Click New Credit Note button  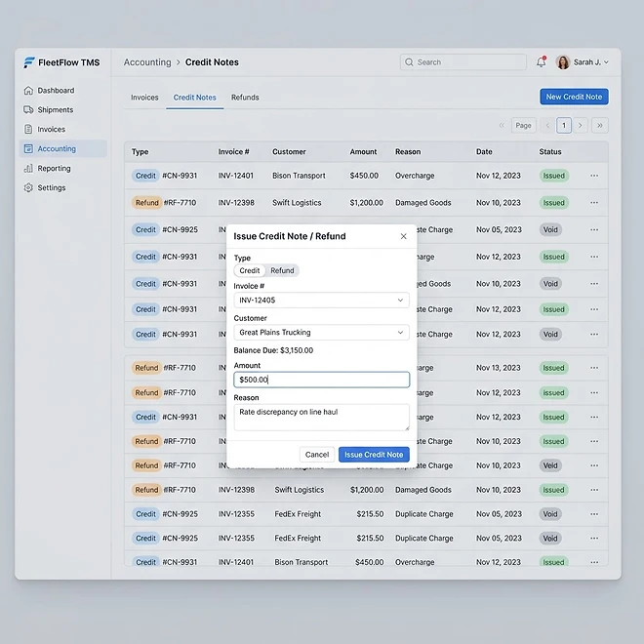[x=574, y=97]
